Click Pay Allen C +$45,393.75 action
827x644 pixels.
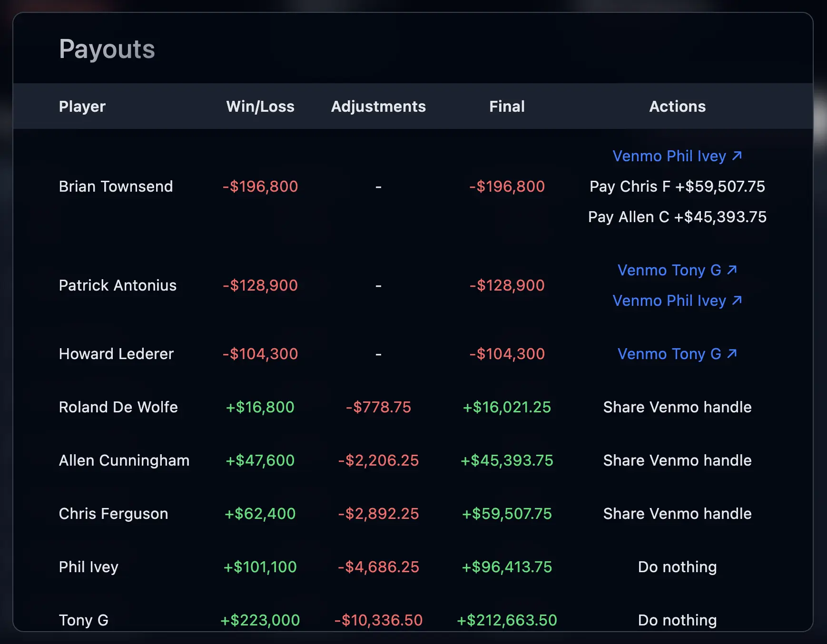[x=677, y=217]
